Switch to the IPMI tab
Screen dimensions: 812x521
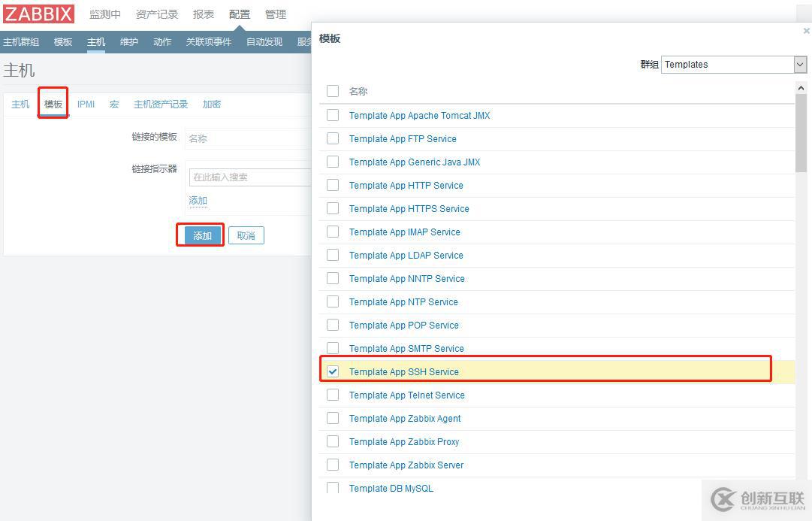86,104
